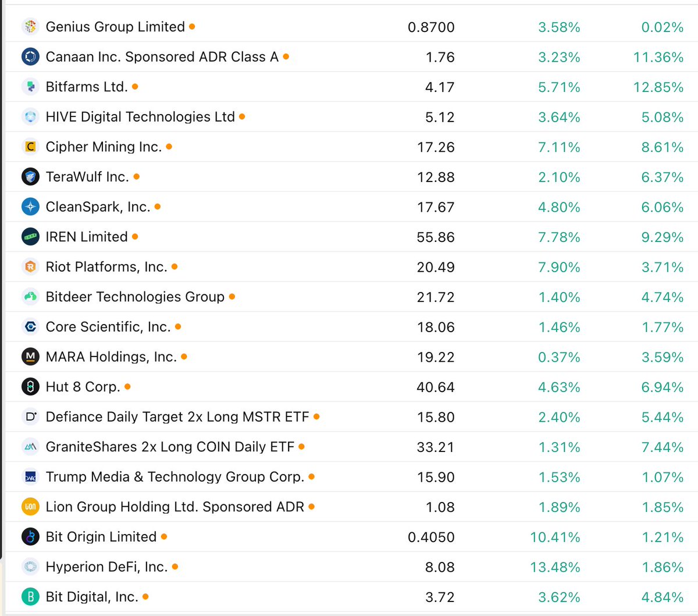The height and width of the screenshot is (616, 698).
Task: Open Core Scientific, Inc. listing
Action: point(108,327)
